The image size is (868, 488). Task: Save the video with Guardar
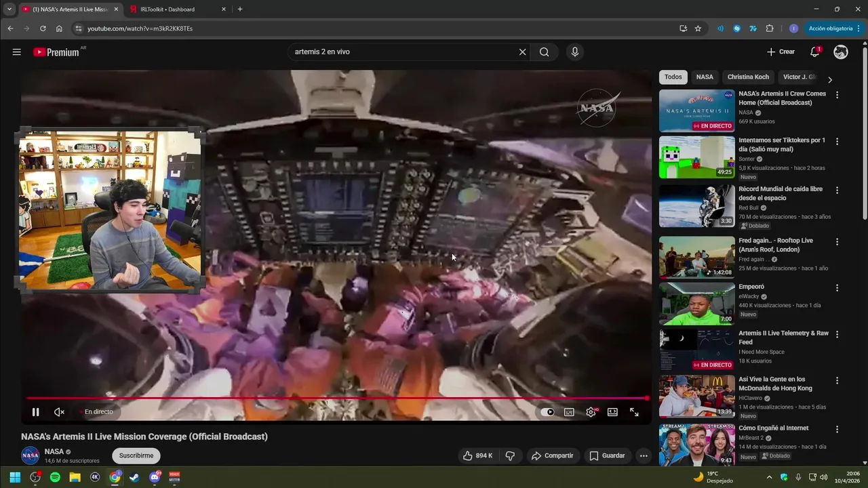pyautogui.click(x=607, y=455)
